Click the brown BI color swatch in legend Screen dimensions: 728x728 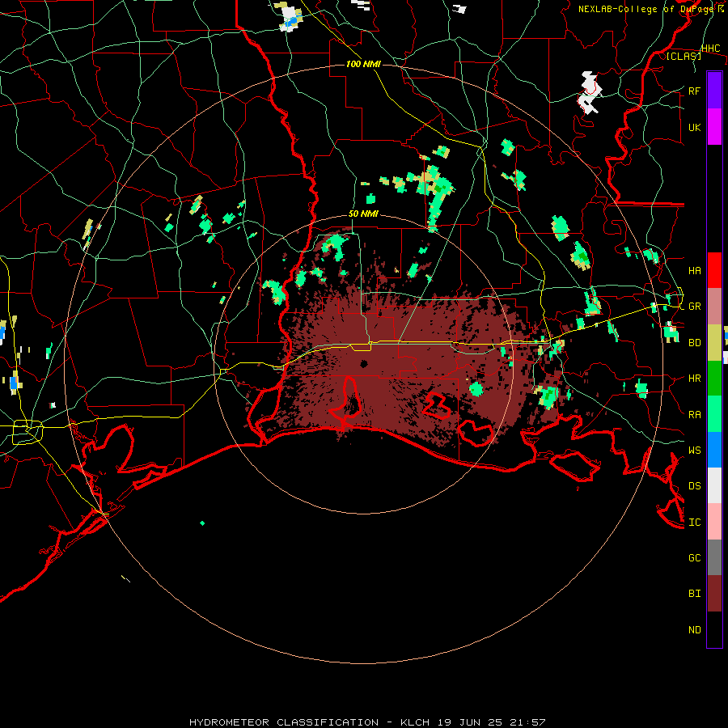click(714, 594)
